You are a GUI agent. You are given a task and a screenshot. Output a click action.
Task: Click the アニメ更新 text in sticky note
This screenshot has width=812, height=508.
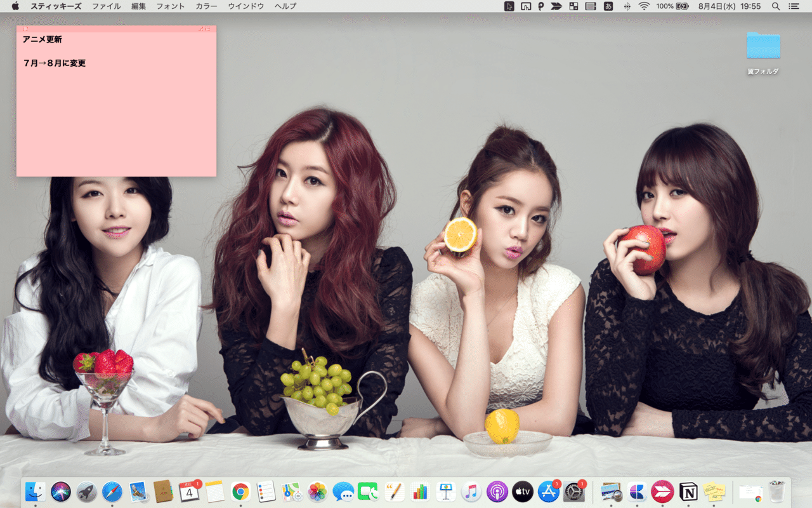click(42, 39)
